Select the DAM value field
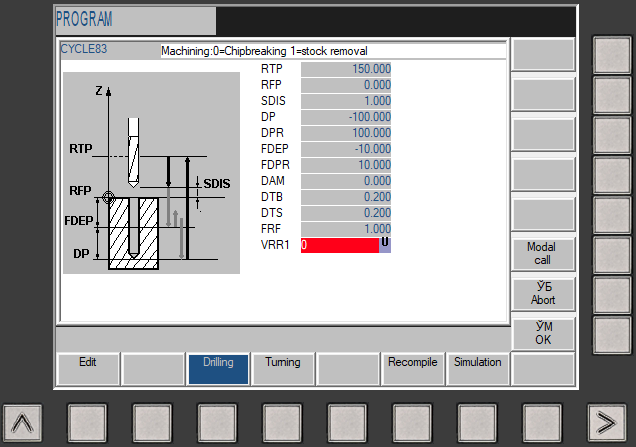636x447 pixels. 346,181
